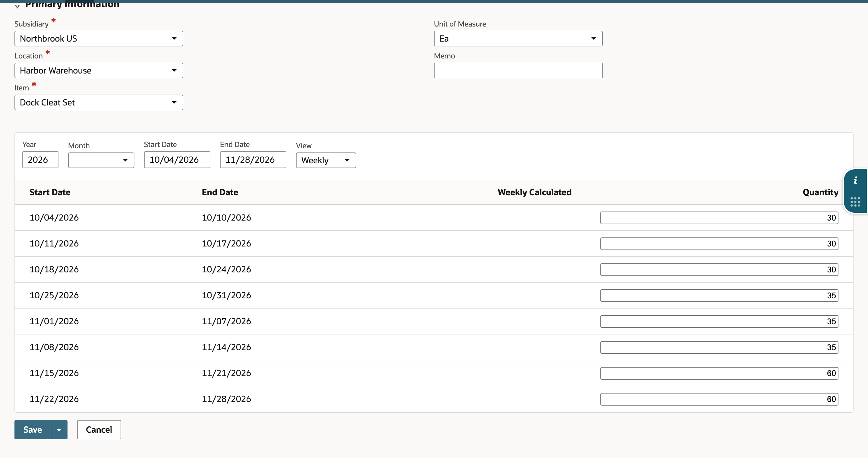Click the End Date field 11/28/2026
Image resolution: width=868 pixels, height=458 pixels.
pos(253,160)
